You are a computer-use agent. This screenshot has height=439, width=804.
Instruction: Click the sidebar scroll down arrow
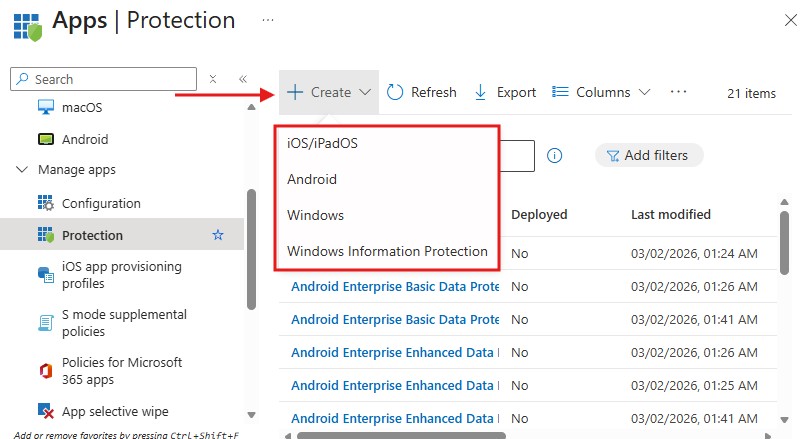click(251, 414)
